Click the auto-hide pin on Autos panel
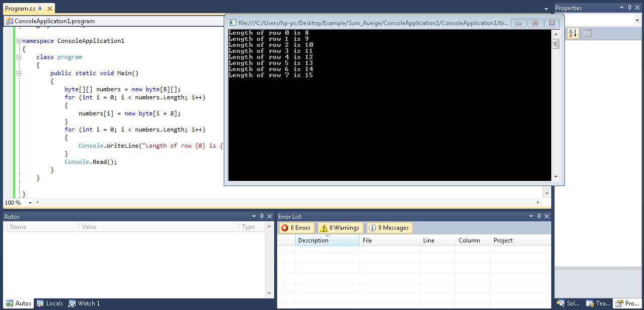Image resolution: width=644 pixels, height=310 pixels. [x=262, y=216]
